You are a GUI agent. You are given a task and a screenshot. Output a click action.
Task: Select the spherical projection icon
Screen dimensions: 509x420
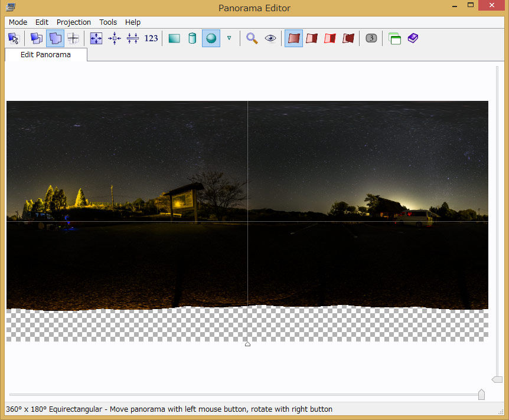pos(211,38)
